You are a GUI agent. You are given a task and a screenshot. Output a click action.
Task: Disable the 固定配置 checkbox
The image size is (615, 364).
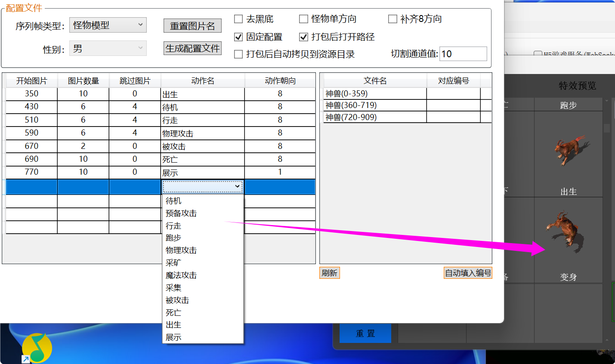point(238,37)
